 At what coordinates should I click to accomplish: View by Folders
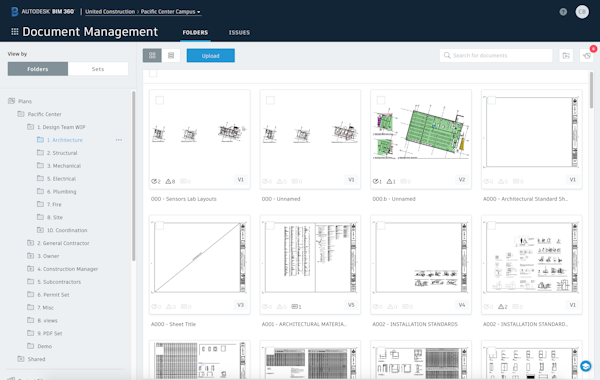tap(38, 69)
